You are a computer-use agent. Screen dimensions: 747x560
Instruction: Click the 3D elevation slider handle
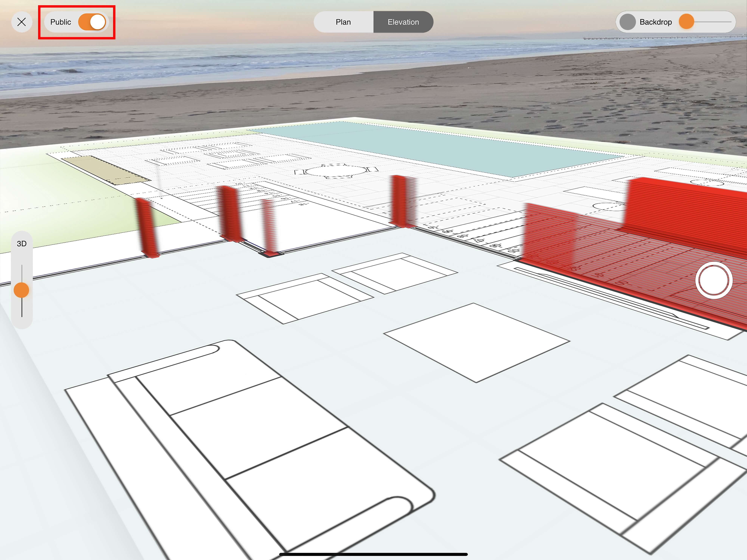click(x=22, y=290)
